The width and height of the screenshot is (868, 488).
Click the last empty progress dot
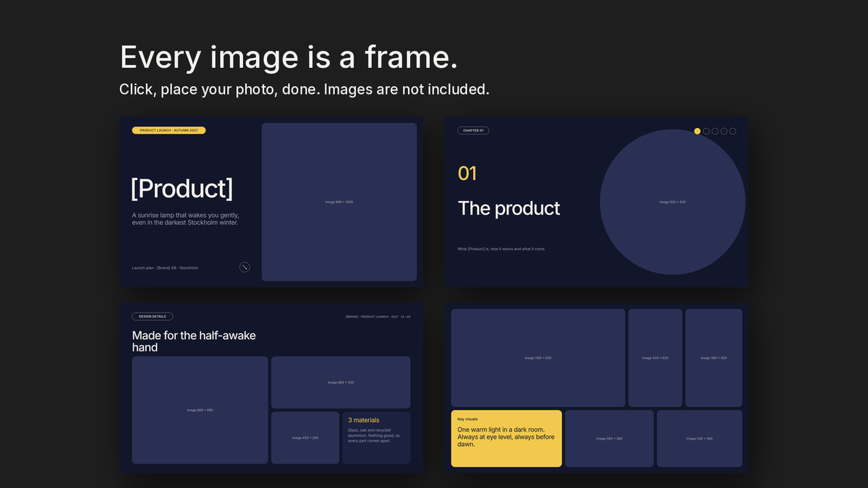[x=733, y=131]
